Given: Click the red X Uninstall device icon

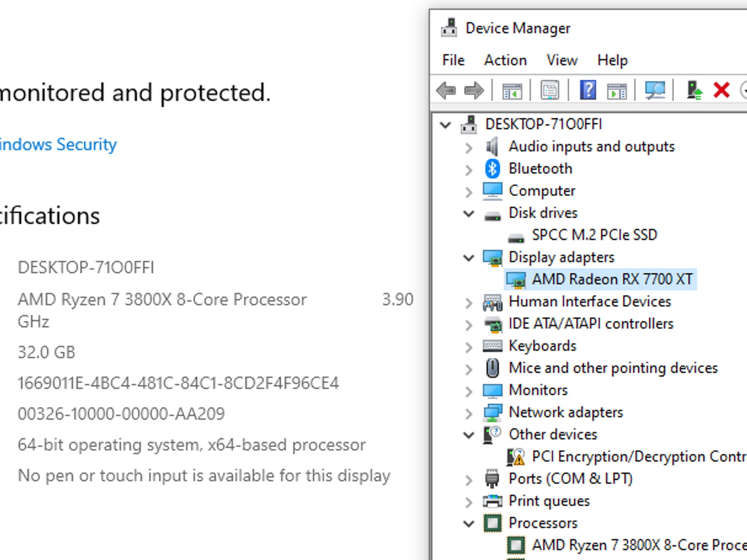Looking at the screenshot, I should 721,90.
